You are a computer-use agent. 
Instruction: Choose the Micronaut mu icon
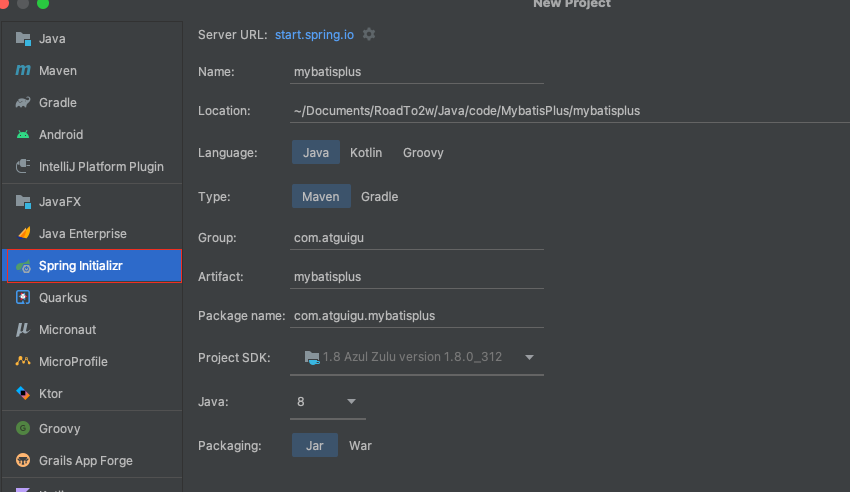(23, 329)
